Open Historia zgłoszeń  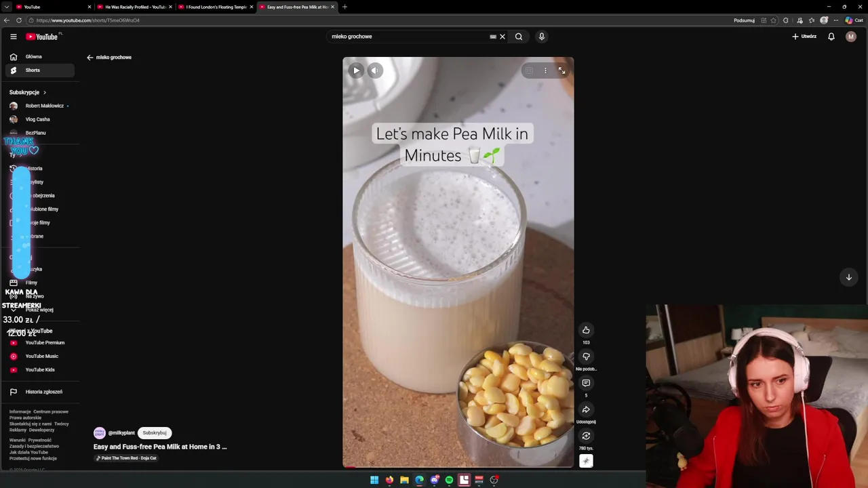pyautogui.click(x=40, y=392)
